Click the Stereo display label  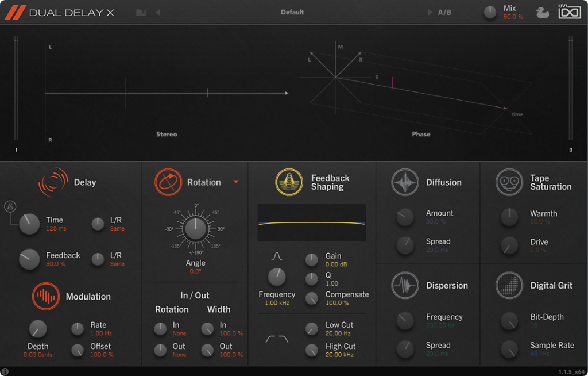pyautogui.click(x=167, y=134)
